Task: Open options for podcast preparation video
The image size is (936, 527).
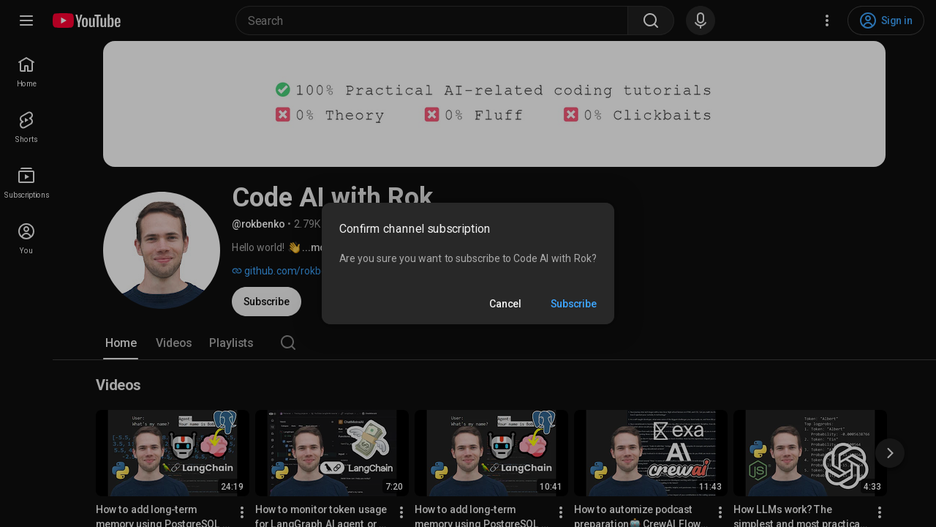Action: point(720,512)
